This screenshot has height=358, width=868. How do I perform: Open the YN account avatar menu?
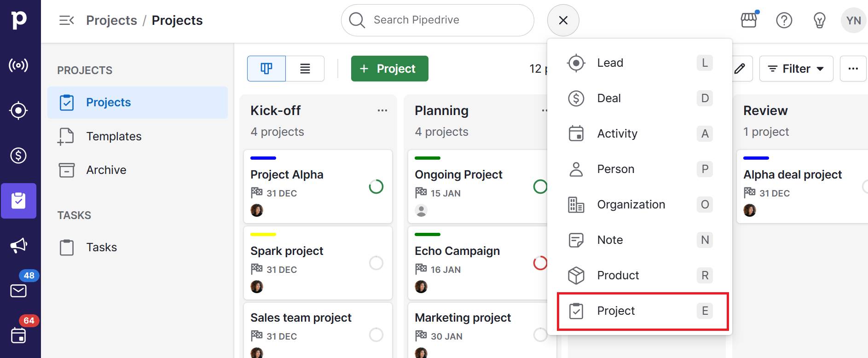click(854, 20)
